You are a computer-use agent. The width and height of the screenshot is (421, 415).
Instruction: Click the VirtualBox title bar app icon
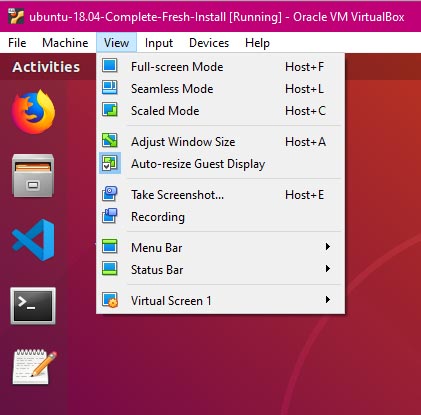[x=16, y=16]
